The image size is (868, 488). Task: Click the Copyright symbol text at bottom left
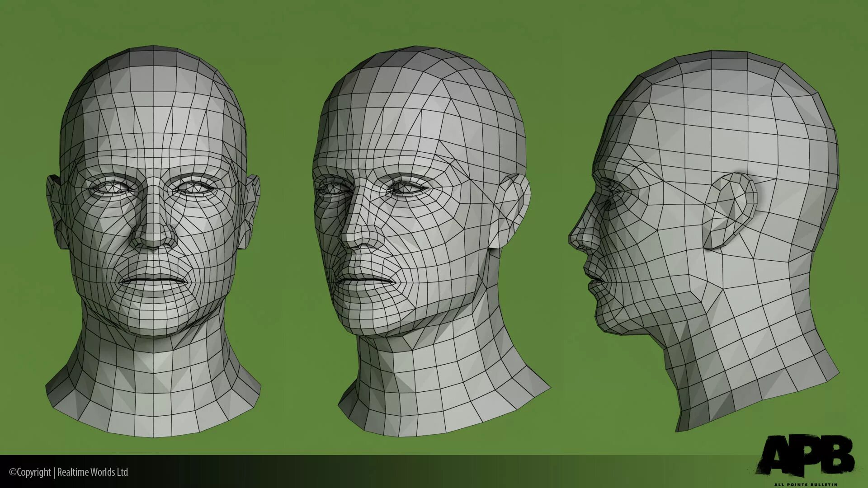point(30,473)
